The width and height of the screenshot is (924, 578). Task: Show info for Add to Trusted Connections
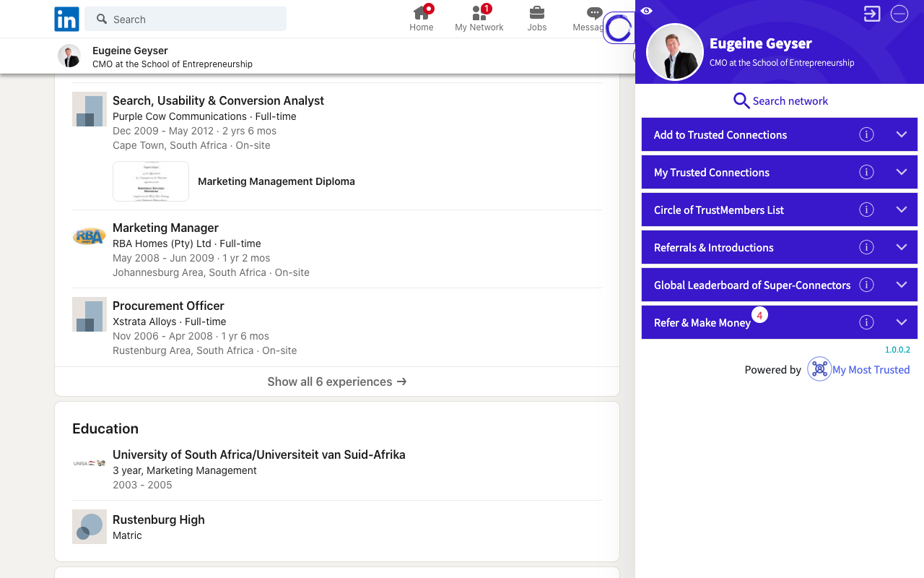pyautogui.click(x=867, y=134)
